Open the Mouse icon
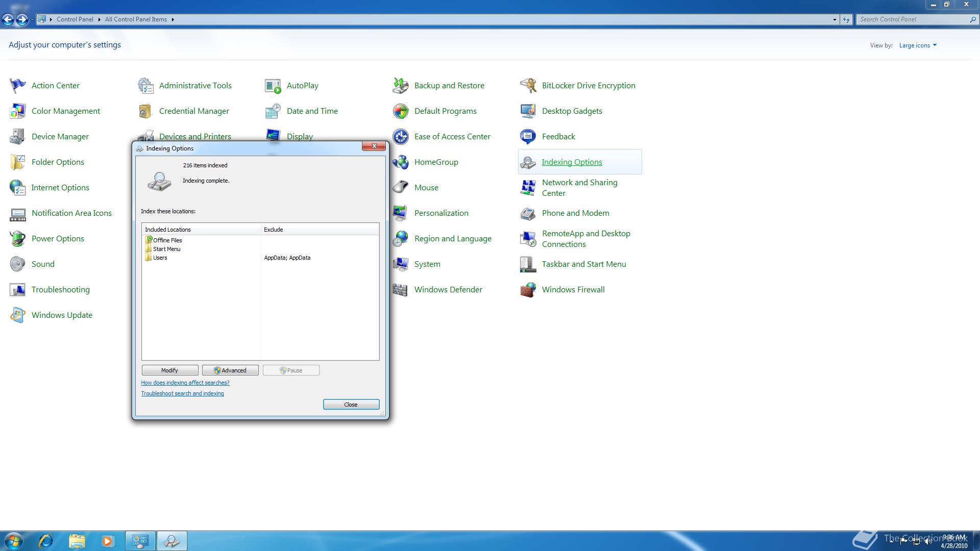The height and width of the screenshot is (551, 980). point(401,188)
